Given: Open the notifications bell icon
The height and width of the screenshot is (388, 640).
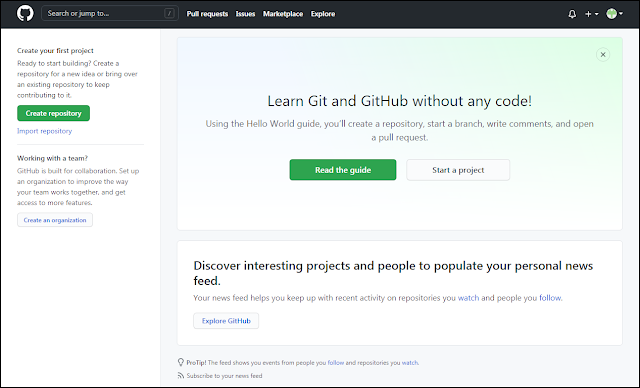Looking at the screenshot, I should point(572,14).
